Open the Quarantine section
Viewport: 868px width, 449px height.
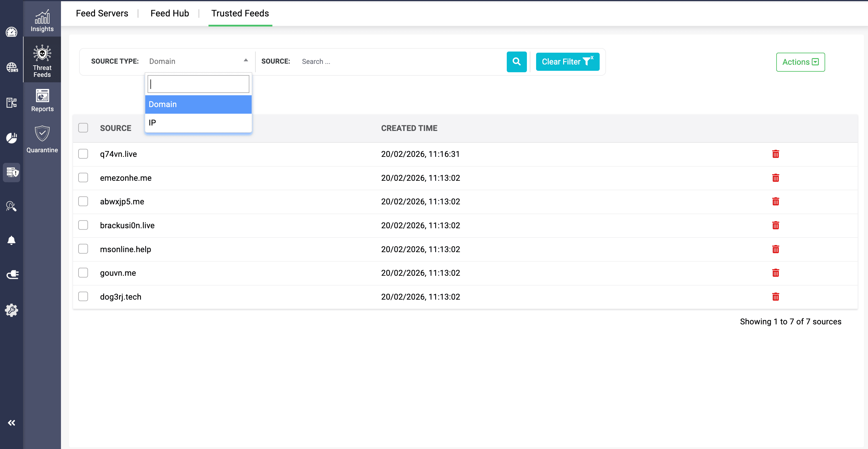click(x=42, y=139)
